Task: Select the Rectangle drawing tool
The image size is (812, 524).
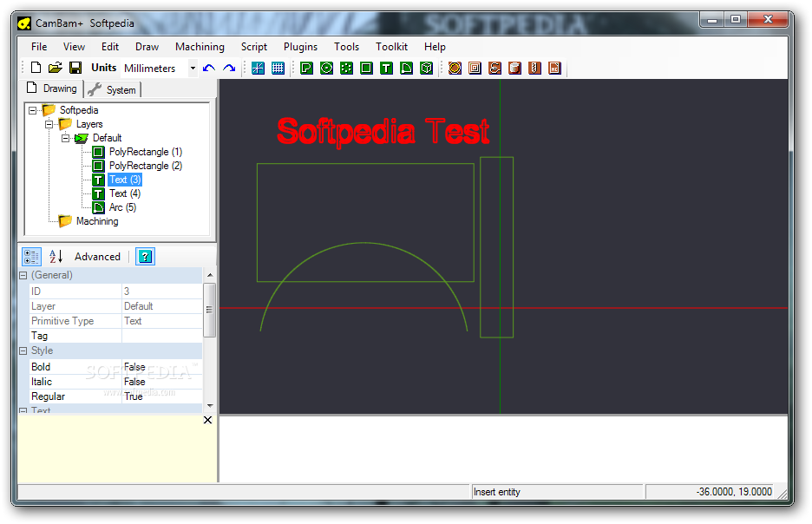Action: [366, 68]
